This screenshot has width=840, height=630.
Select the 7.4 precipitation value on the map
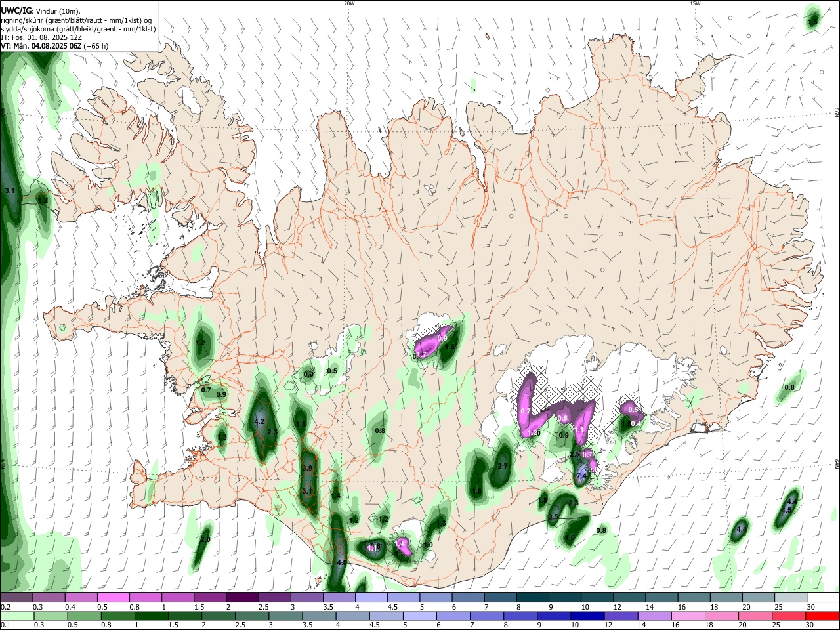581,476
